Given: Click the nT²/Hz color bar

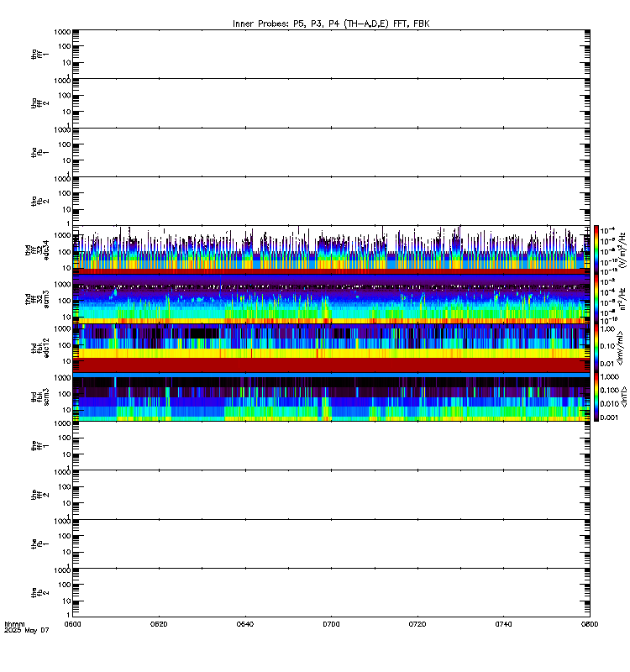Looking at the screenshot, I should (596, 299).
